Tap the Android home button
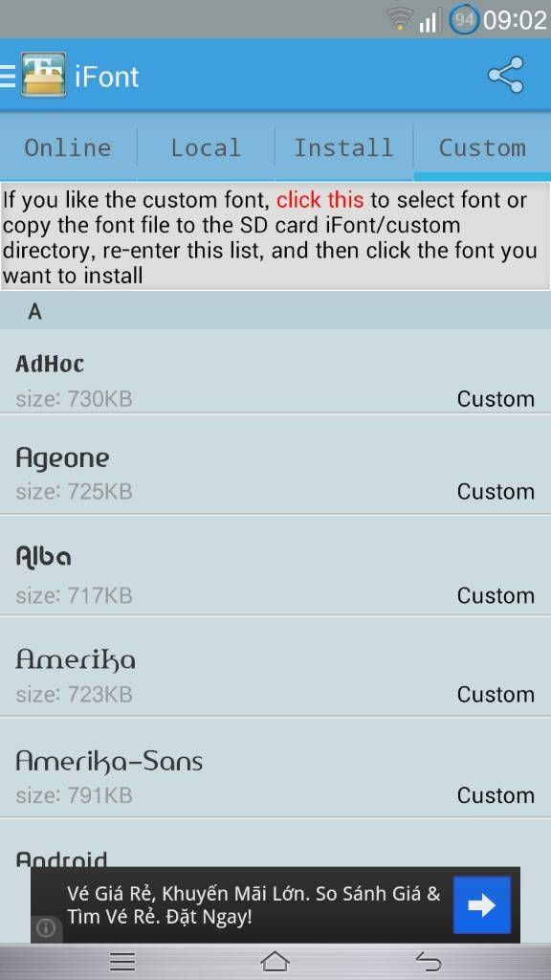 [x=275, y=961]
